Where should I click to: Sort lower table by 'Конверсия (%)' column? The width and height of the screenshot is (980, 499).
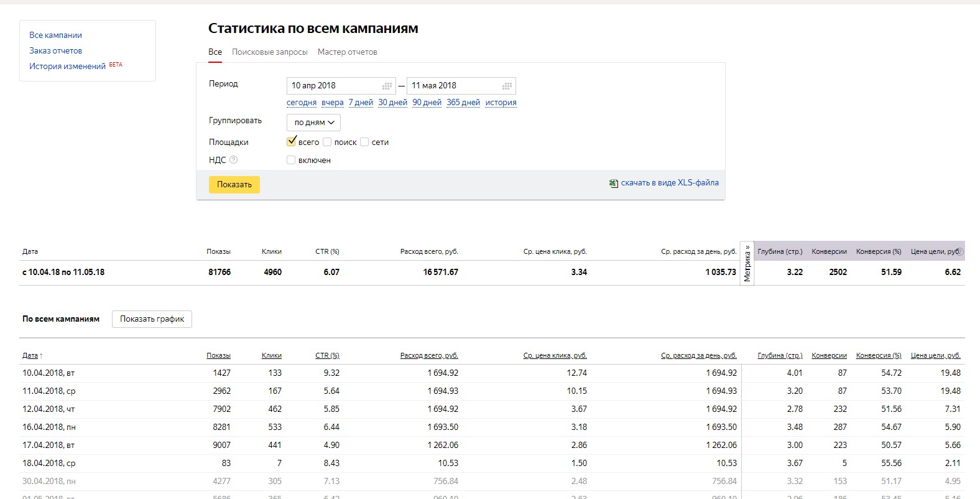click(879, 355)
